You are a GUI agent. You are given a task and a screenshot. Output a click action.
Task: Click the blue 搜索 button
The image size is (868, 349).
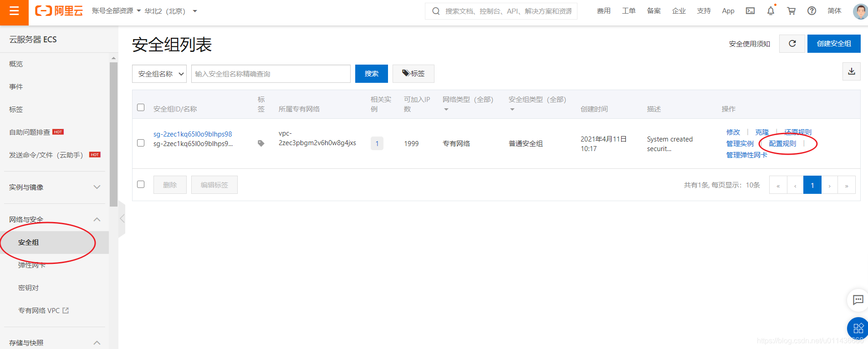(372, 74)
